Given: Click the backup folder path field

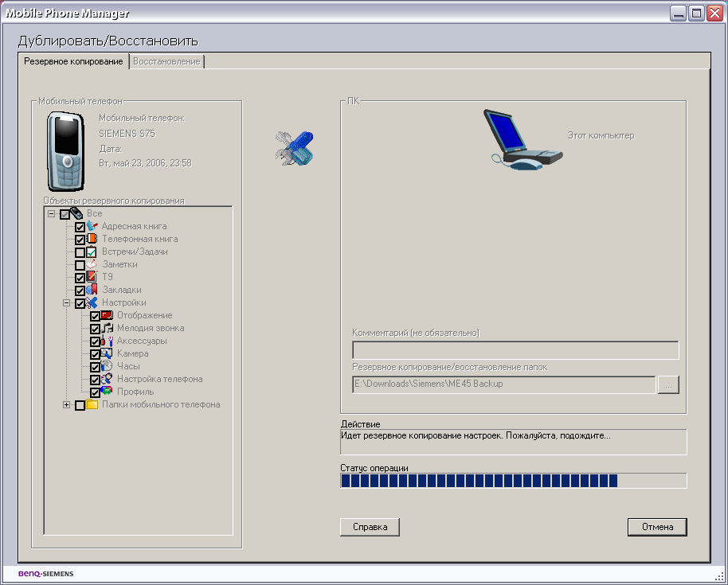Looking at the screenshot, I should tap(503, 384).
